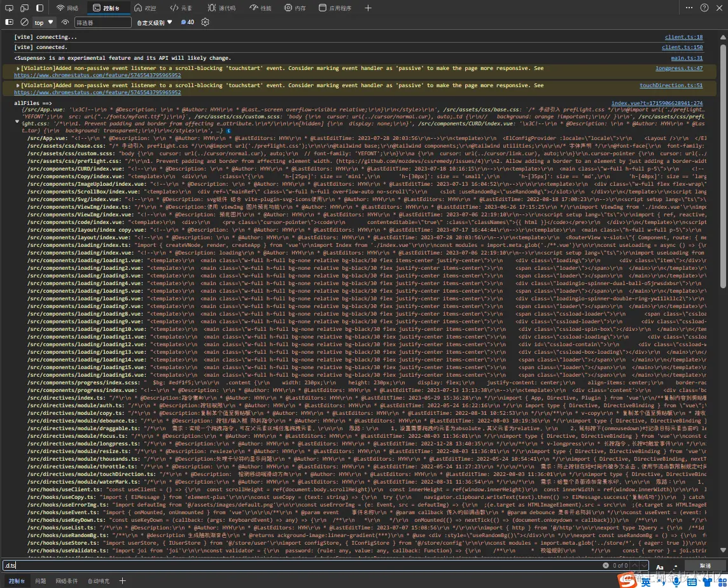This screenshot has width=728, height=588.
Task: Open console settings gear icon
Action: tap(205, 22)
